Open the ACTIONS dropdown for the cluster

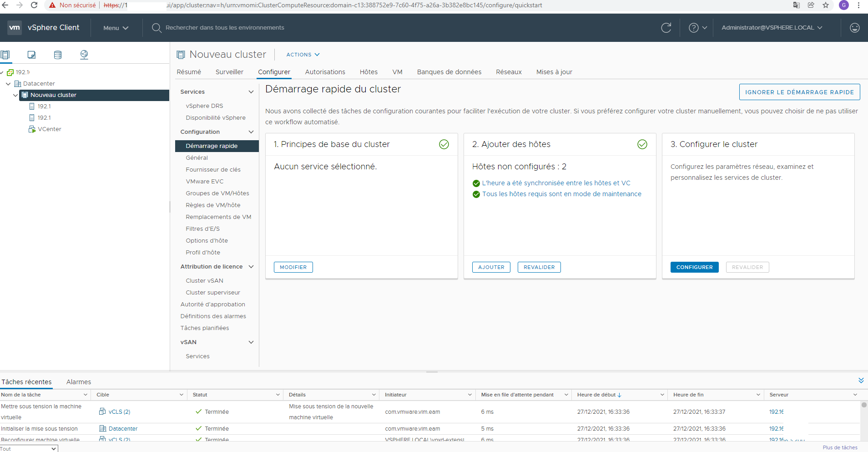coord(303,55)
